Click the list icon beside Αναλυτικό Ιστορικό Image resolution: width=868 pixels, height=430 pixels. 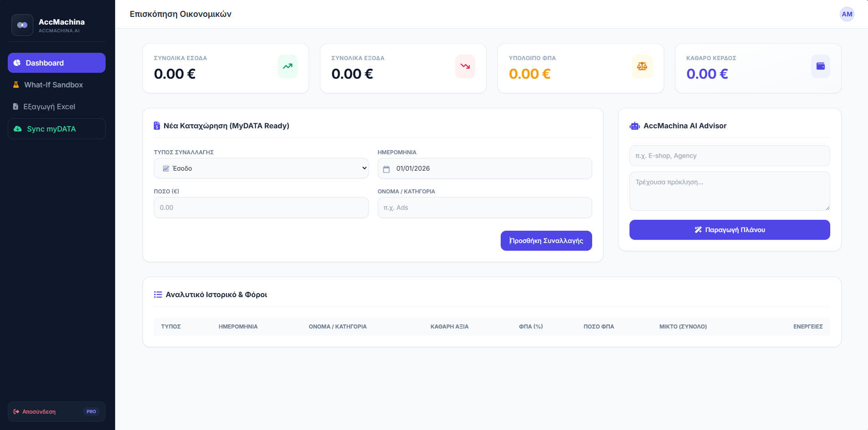[158, 294]
